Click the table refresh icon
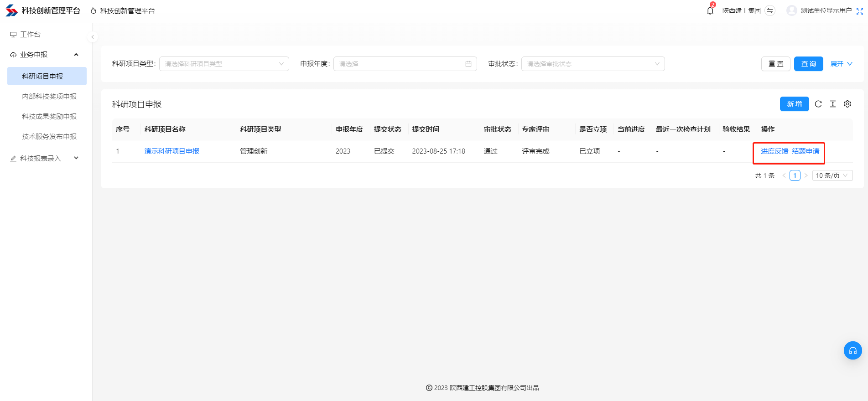 pyautogui.click(x=818, y=104)
